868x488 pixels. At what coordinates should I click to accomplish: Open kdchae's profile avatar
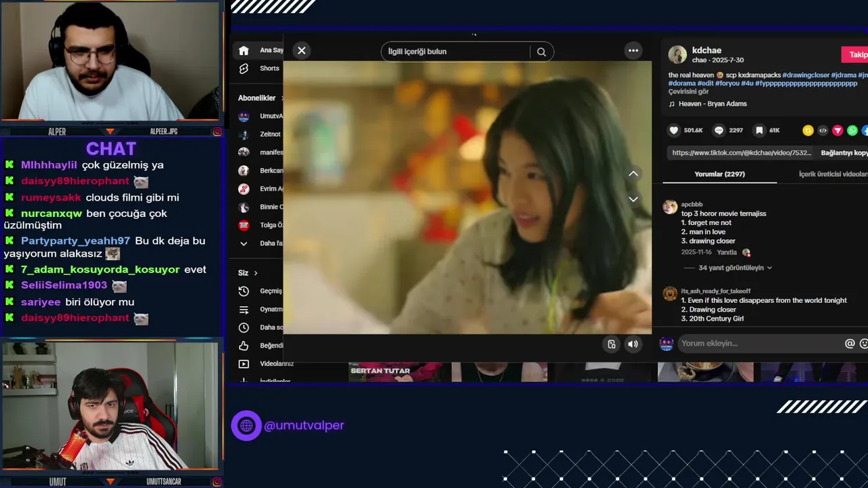pos(677,55)
